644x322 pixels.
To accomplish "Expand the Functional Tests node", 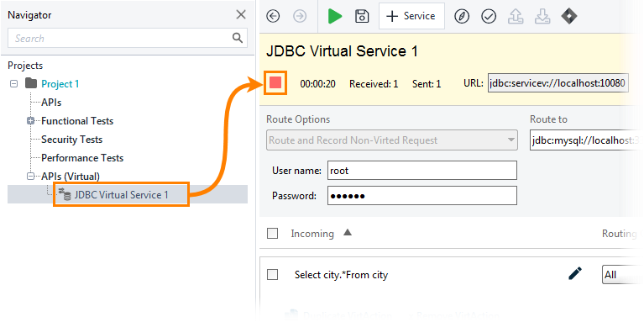I will [x=30, y=121].
